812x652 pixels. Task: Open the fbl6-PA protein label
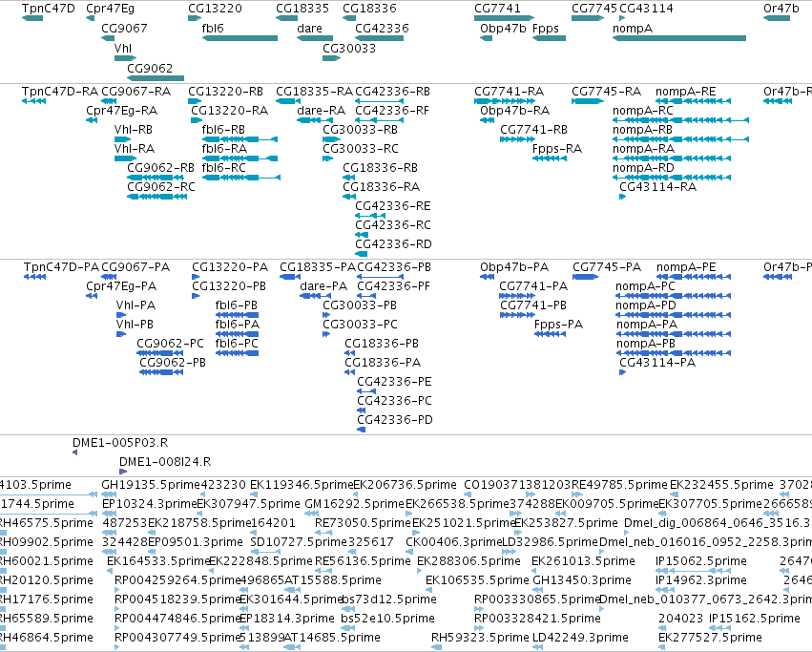click(x=238, y=325)
